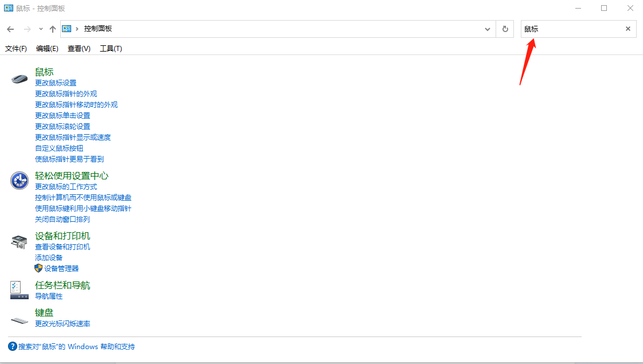Click 使鼠标指针更易于看到
Image resolution: width=643 pixels, height=364 pixels.
[x=69, y=159]
